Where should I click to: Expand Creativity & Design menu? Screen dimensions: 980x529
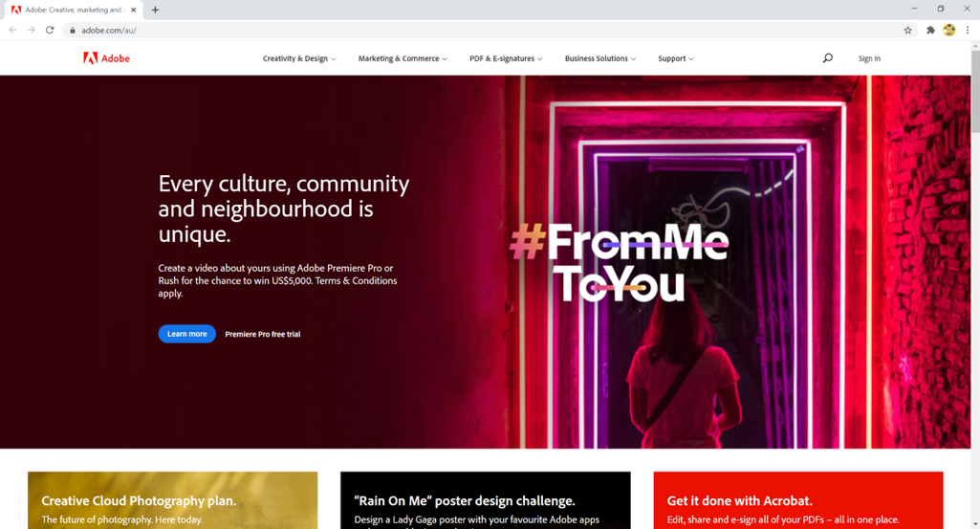299,58
